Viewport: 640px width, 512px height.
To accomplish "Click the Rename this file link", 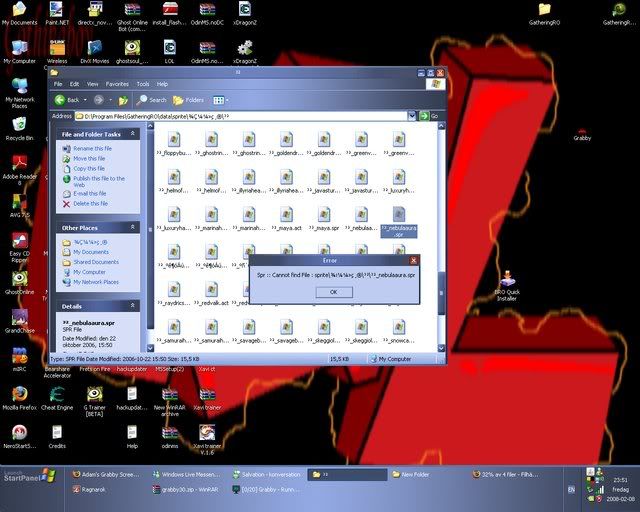I will coord(91,148).
